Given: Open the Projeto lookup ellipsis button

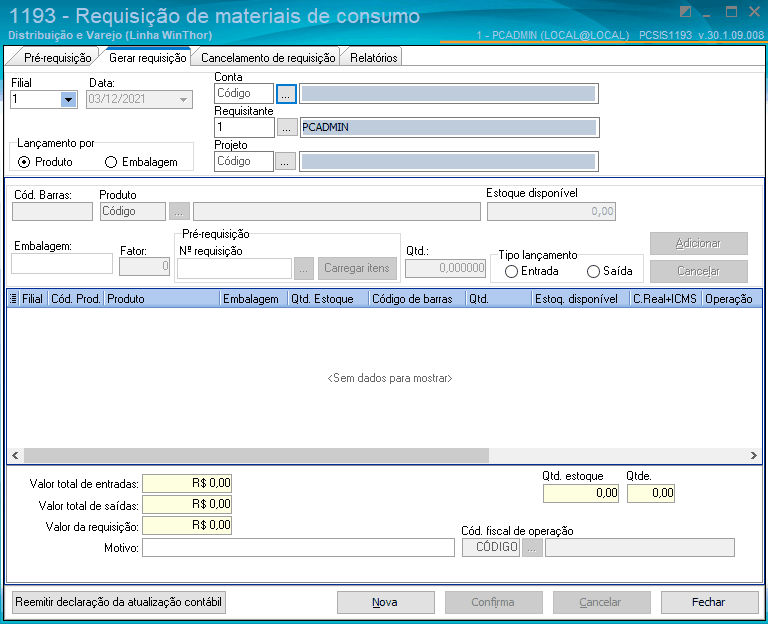Looking at the screenshot, I should tap(285, 161).
